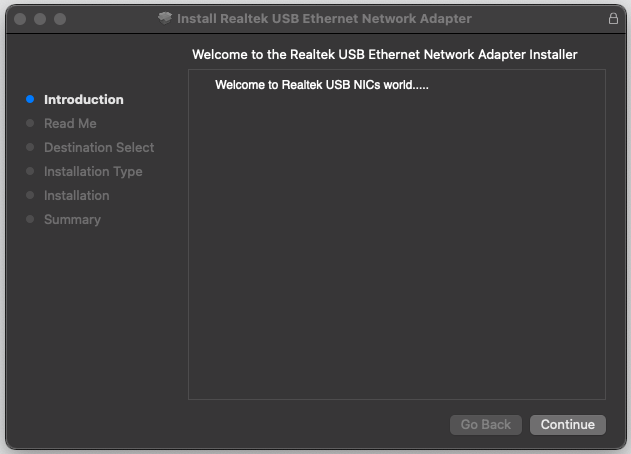Screen dimensions: 631x454
Task: Click the blue bullet beside Introduction
Action: point(30,99)
